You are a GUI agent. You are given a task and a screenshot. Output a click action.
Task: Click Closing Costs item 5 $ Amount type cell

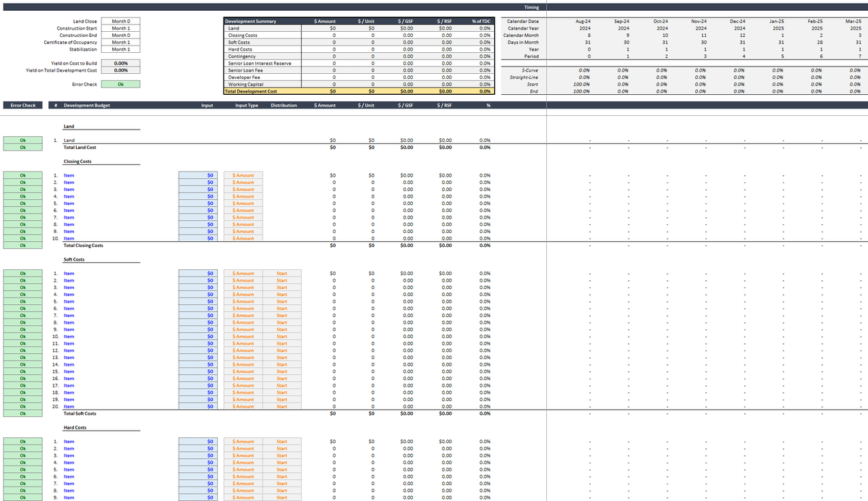point(243,203)
